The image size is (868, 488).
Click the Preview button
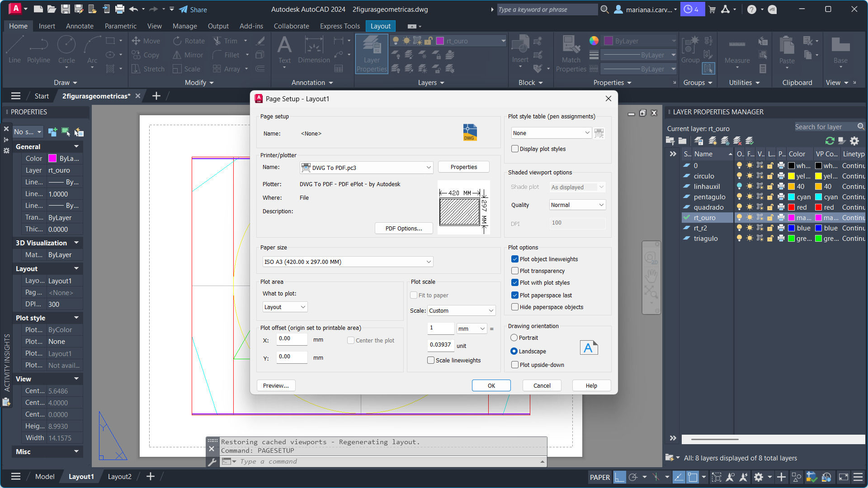pos(276,386)
